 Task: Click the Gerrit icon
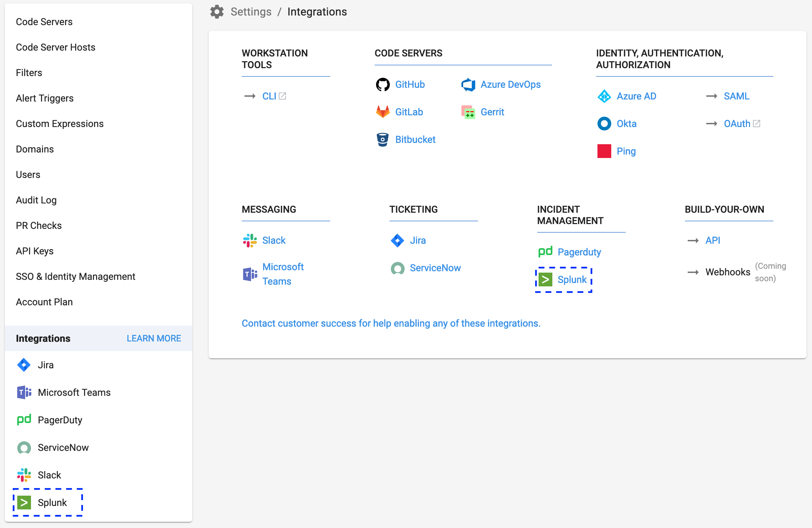[468, 112]
